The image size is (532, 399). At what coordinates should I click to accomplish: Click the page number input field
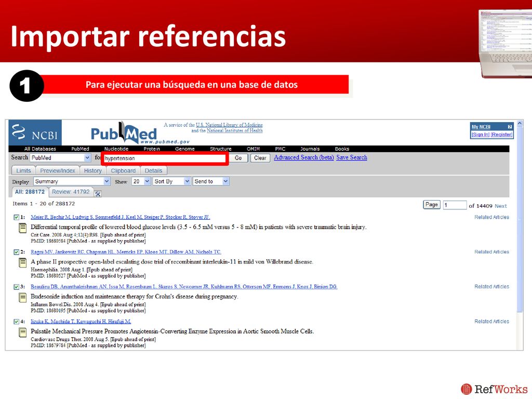455,205
